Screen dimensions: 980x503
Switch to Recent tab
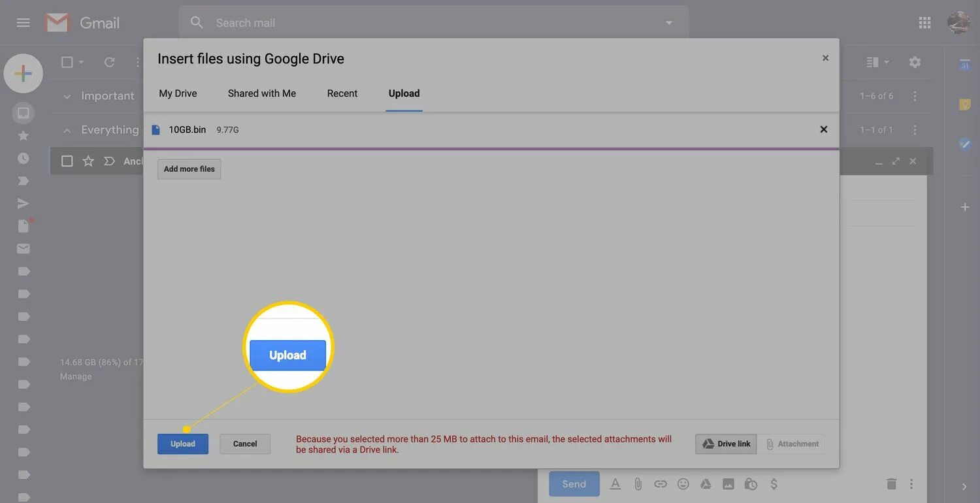click(x=342, y=93)
